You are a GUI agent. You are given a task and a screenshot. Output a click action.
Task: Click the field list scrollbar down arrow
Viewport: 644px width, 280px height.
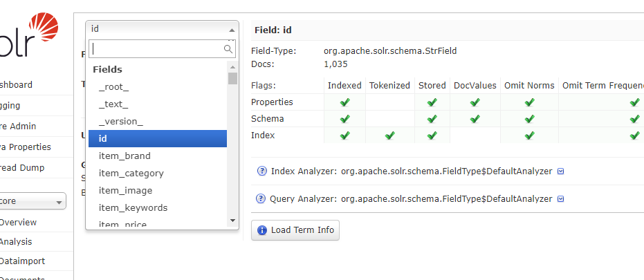coord(233,221)
